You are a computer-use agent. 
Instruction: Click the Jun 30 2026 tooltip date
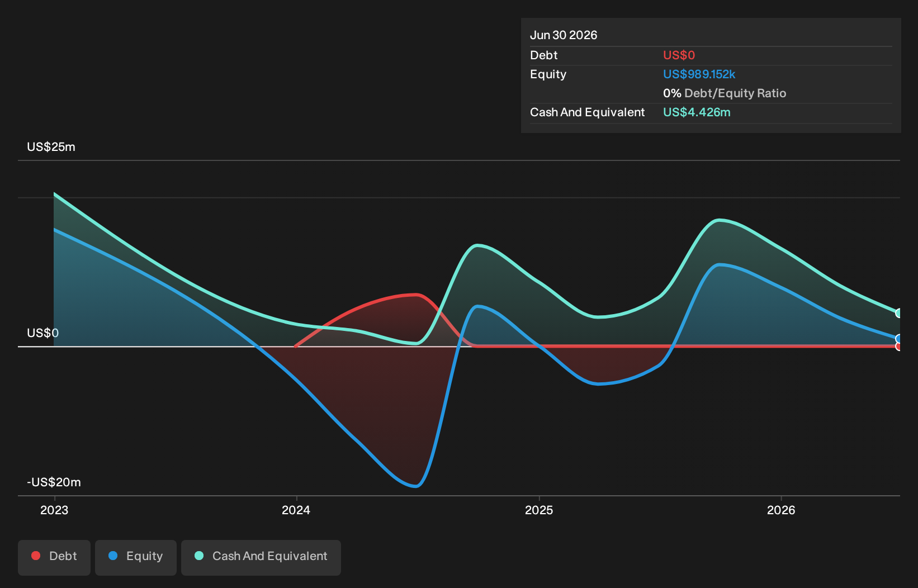click(564, 35)
